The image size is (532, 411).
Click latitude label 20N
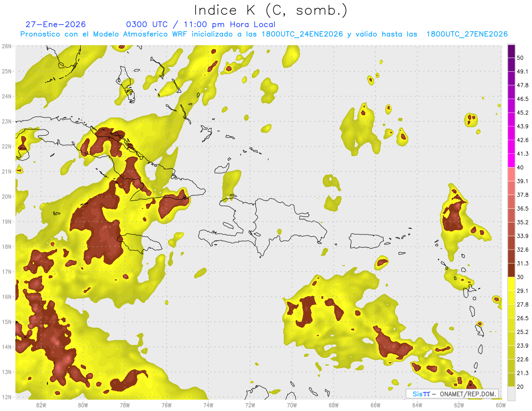pos(7,196)
